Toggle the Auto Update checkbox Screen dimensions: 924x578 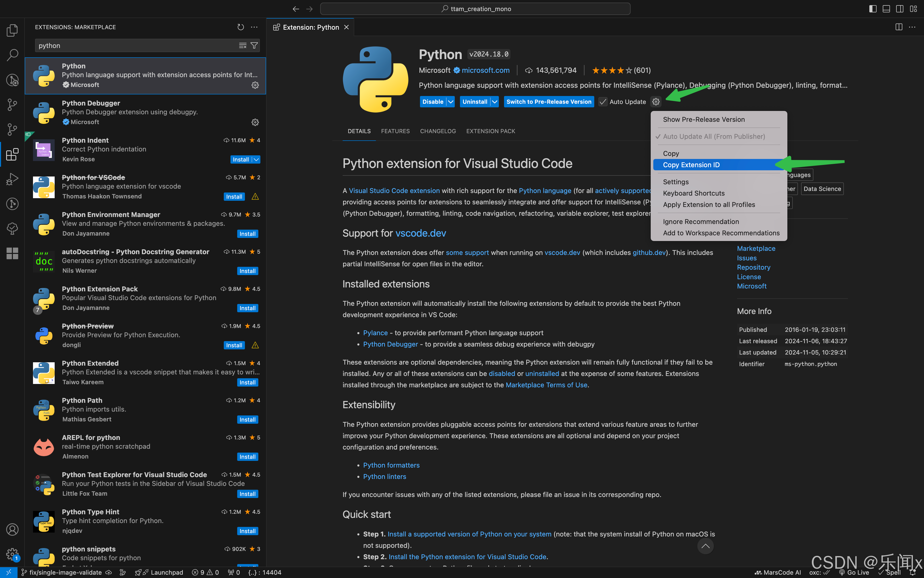(603, 102)
